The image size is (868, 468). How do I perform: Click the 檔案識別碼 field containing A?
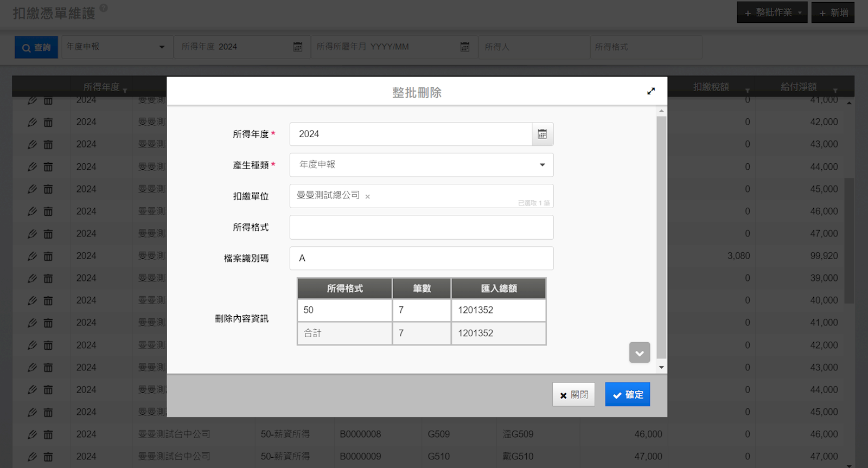pyautogui.click(x=421, y=258)
